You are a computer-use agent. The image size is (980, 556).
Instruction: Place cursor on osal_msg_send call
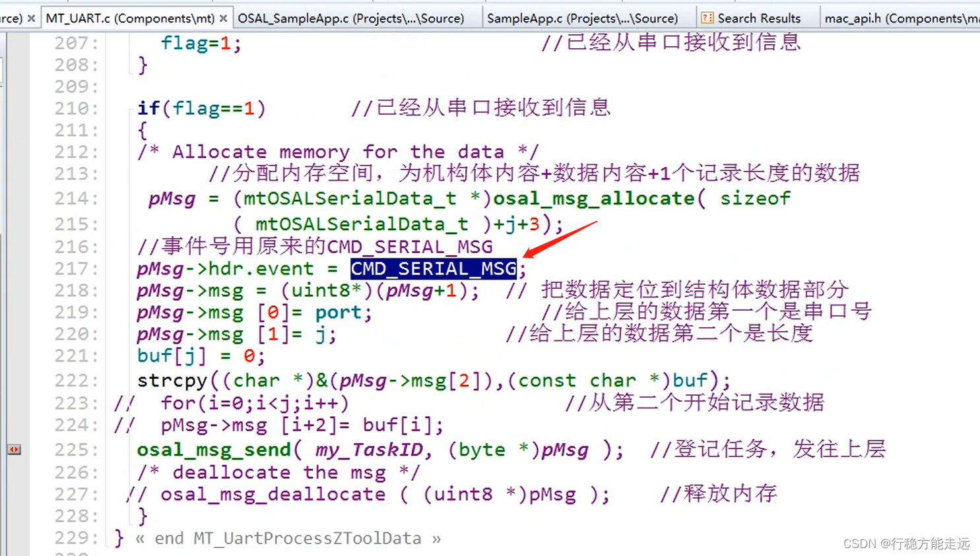tap(211, 449)
